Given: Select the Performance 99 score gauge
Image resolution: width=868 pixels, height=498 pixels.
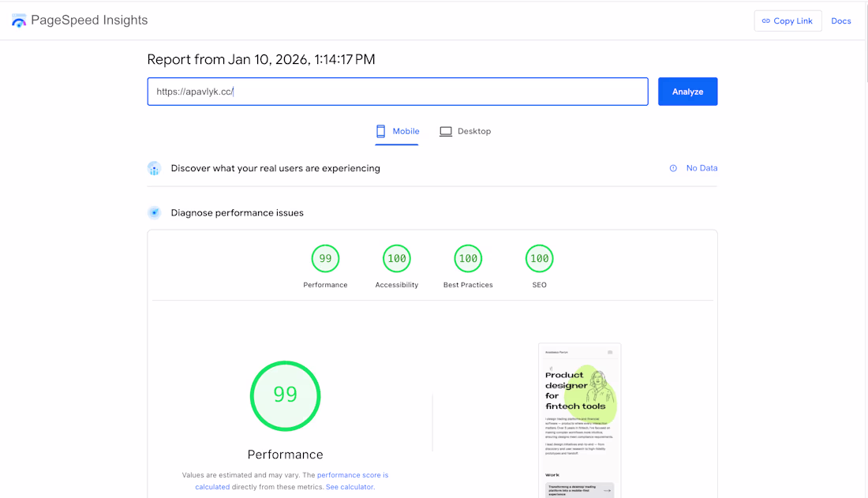Looking at the screenshot, I should [x=325, y=259].
